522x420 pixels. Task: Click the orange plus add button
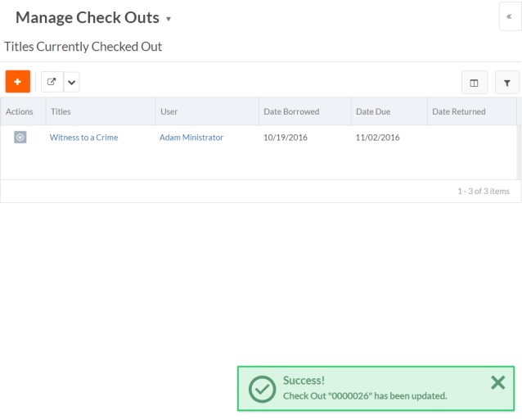pyautogui.click(x=17, y=82)
